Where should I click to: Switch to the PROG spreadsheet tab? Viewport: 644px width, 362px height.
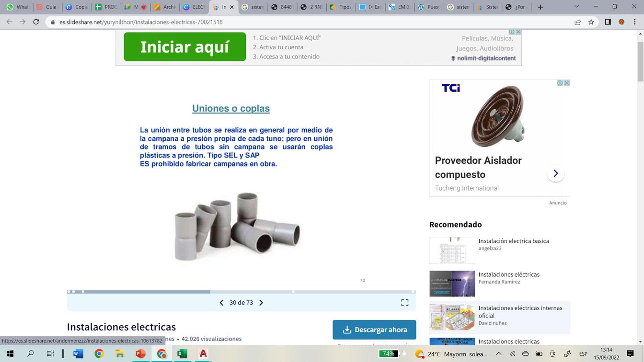pyautogui.click(x=106, y=7)
